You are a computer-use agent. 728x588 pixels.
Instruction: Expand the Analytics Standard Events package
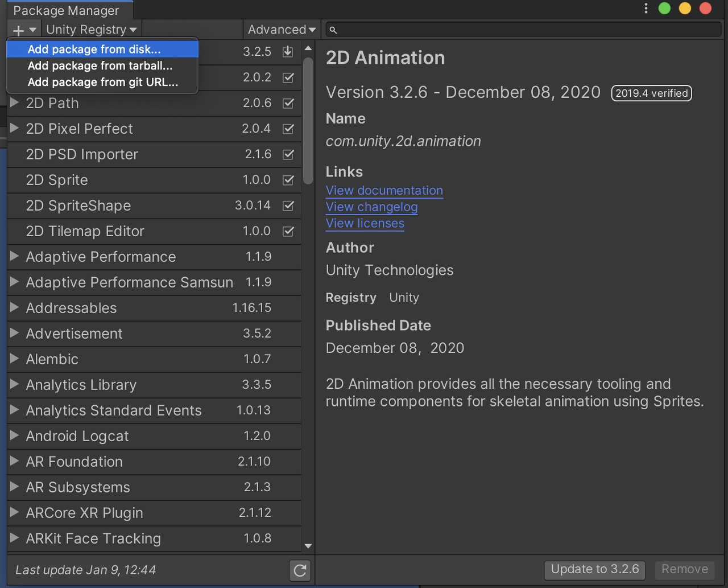(15, 410)
